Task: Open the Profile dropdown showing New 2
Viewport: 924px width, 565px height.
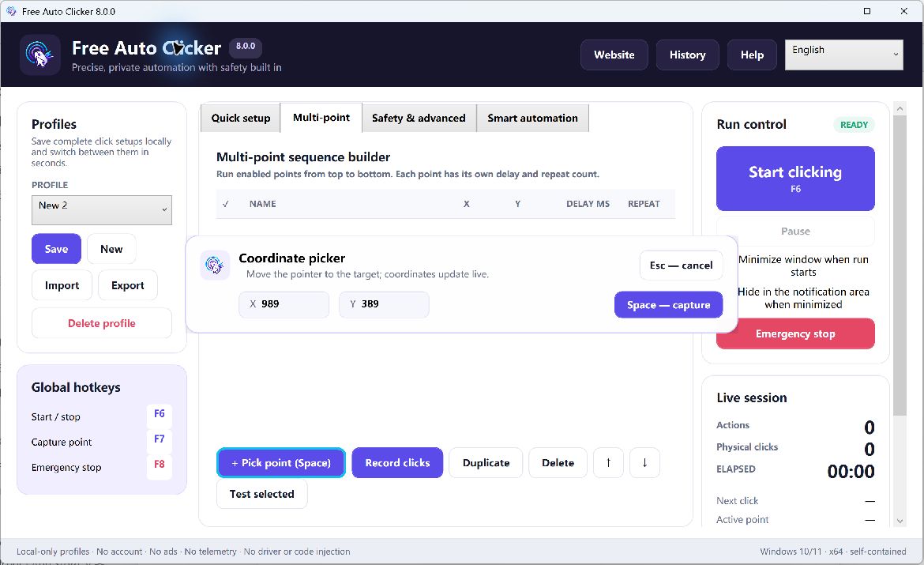Action: click(102, 210)
